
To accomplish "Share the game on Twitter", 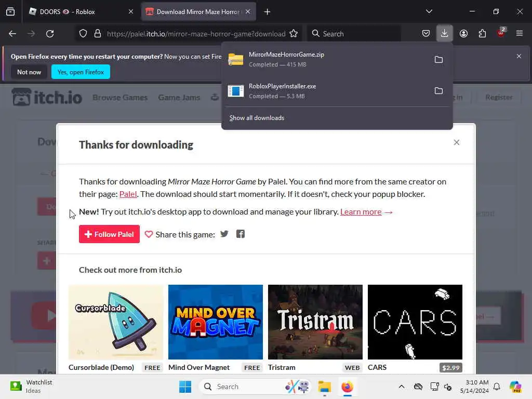I will 224,234.
